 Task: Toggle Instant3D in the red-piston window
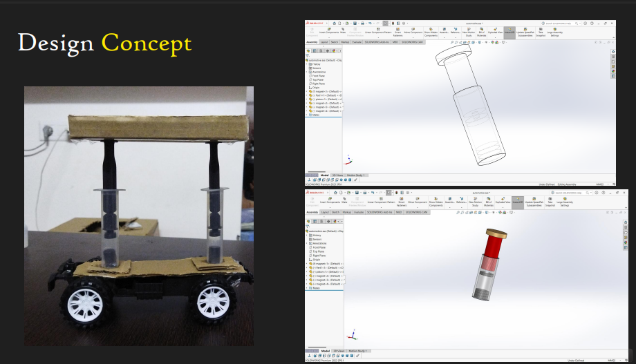point(518,202)
